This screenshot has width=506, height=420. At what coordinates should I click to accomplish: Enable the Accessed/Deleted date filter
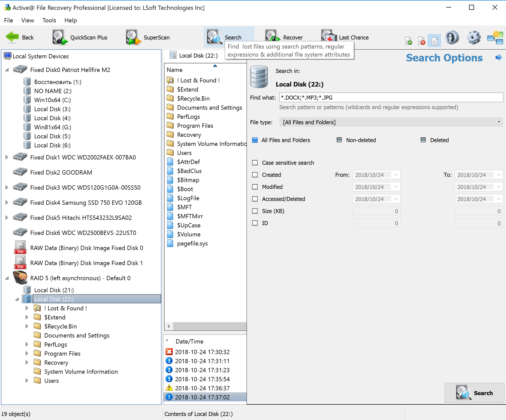pos(255,199)
